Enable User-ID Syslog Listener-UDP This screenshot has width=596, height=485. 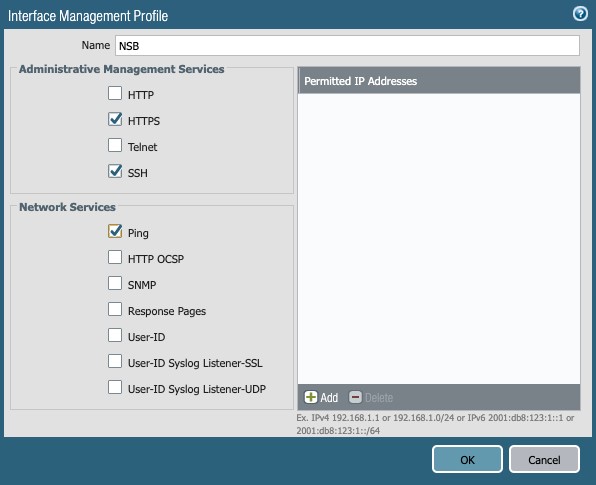(x=115, y=388)
